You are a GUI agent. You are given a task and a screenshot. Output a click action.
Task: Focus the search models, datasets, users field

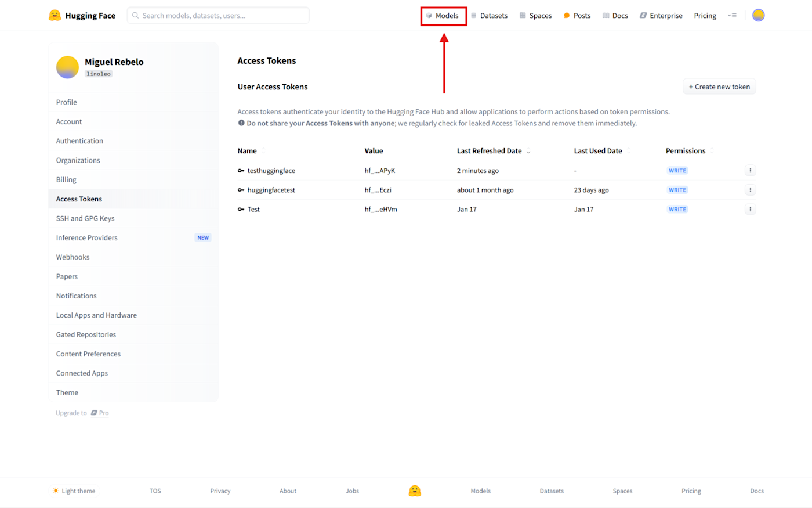tap(218, 16)
